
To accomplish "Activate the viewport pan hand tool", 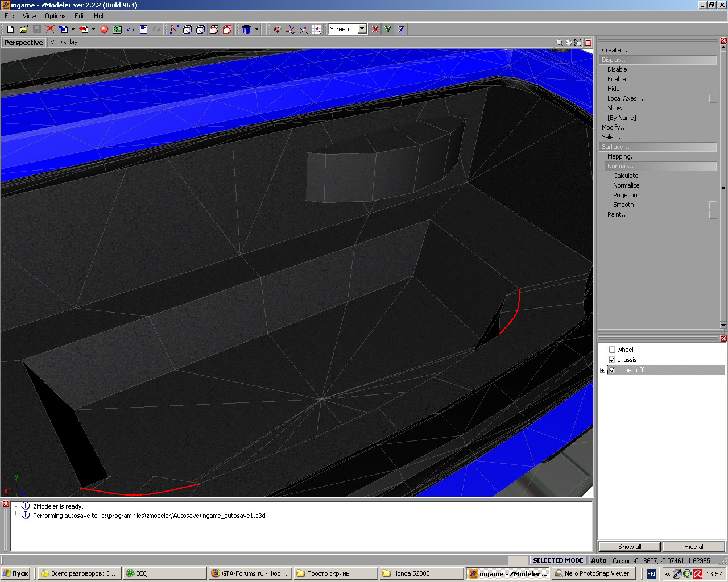I will click(568, 43).
